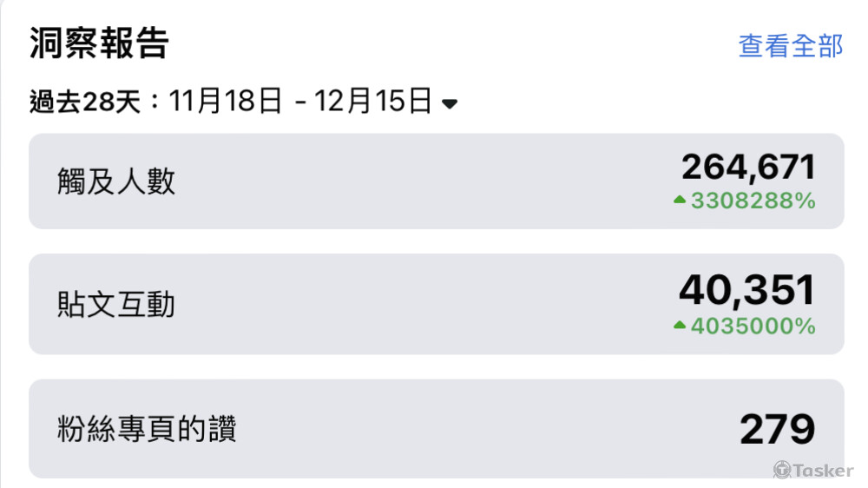The image size is (868, 488).
Task: Click green up arrow beside 4035000%
Action: point(680,326)
